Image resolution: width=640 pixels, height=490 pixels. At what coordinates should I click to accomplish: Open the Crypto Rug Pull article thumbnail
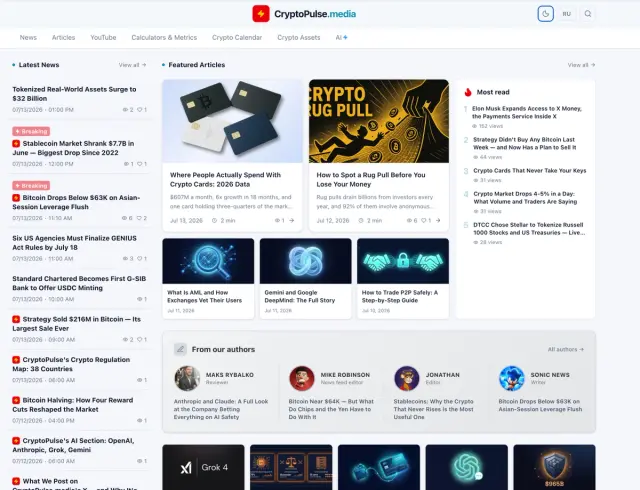[x=379, y=121]
